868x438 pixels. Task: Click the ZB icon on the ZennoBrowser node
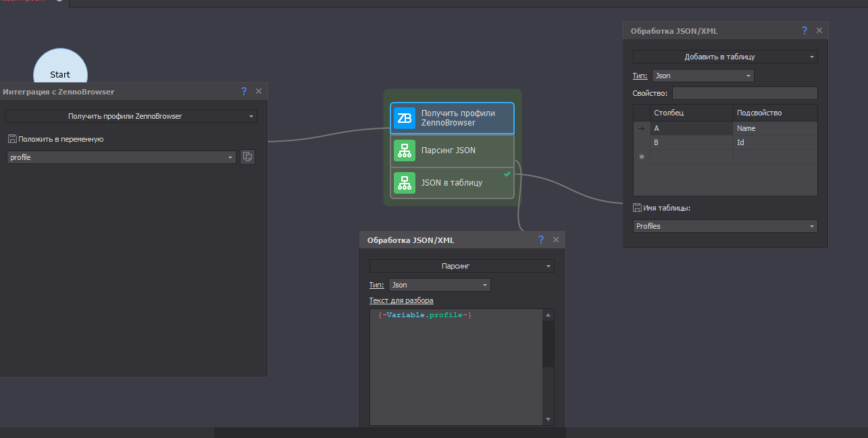point(405,118)
